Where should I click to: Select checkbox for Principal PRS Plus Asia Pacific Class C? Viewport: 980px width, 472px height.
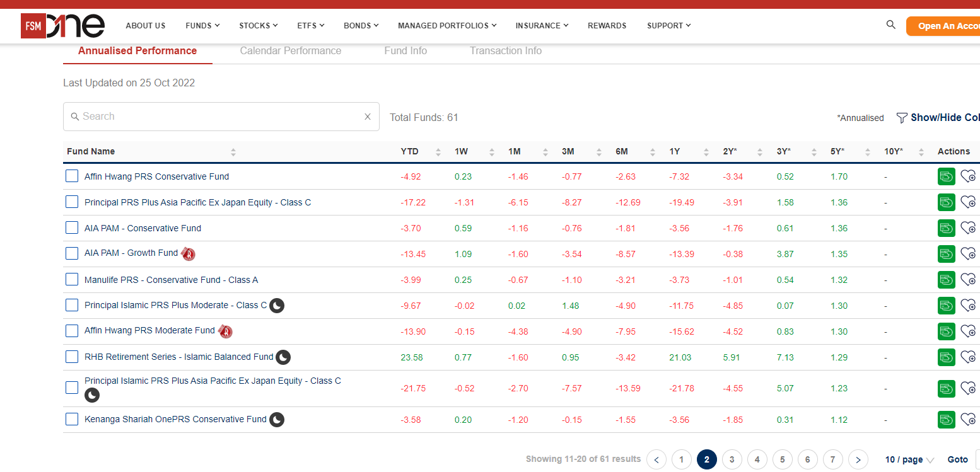72,202
